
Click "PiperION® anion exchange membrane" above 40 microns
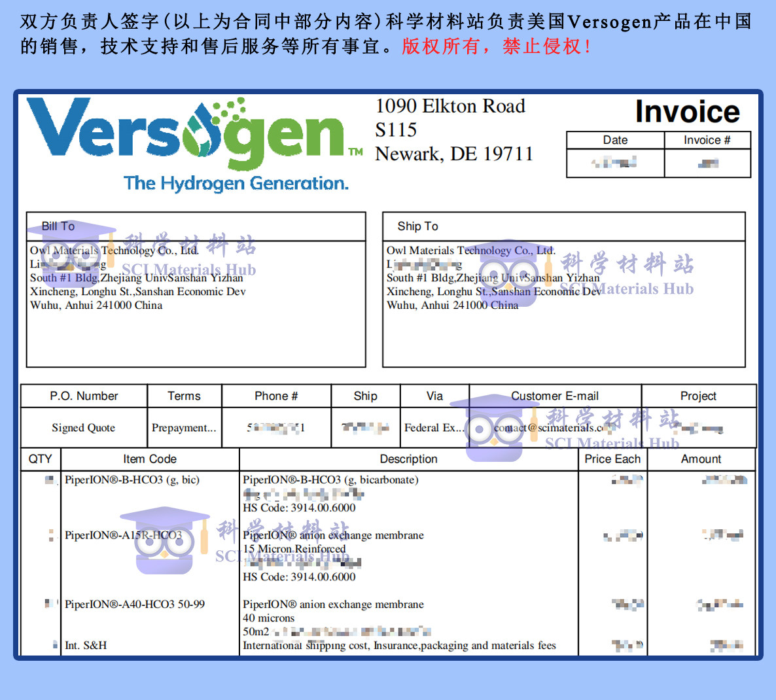coord(333,604)
